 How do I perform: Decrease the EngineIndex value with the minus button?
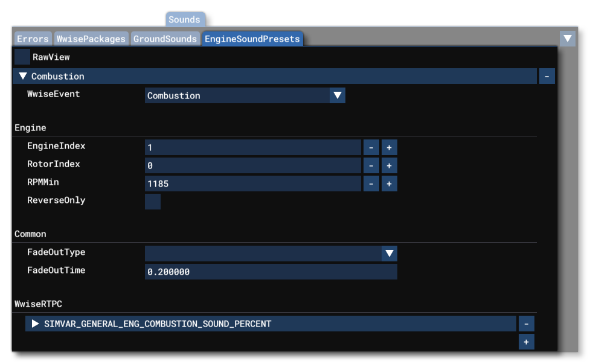click(x=371, y=147)
